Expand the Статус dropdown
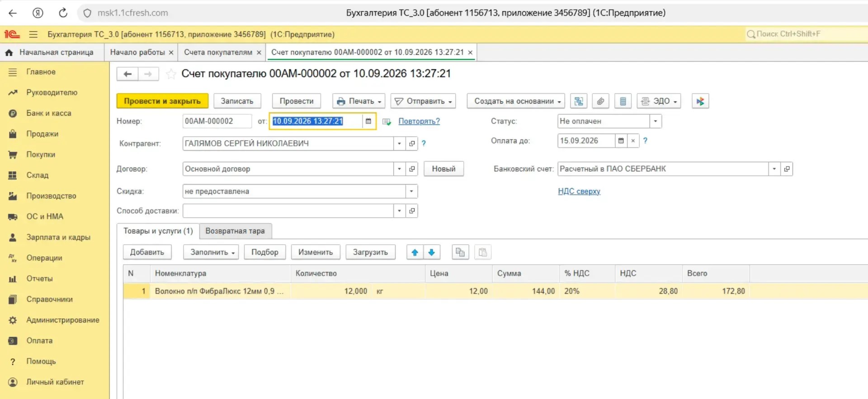This screenshot has width=868, height=399. tap(656, 121)
